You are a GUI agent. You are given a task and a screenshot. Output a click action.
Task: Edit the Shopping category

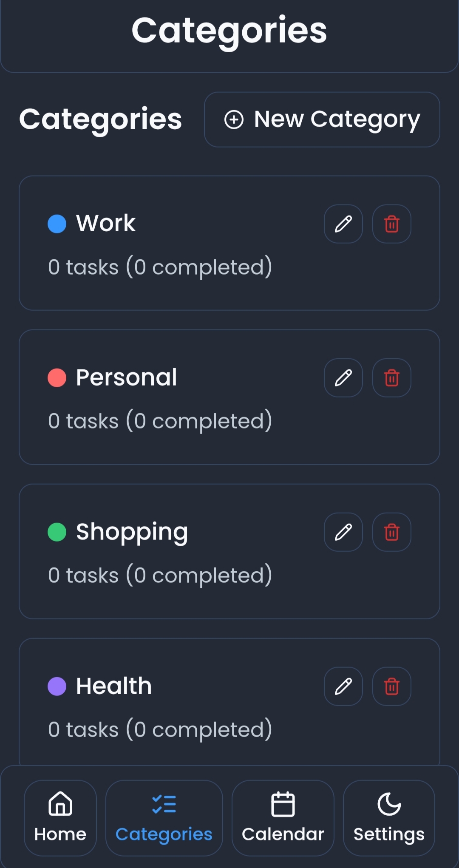pos(343,532)
